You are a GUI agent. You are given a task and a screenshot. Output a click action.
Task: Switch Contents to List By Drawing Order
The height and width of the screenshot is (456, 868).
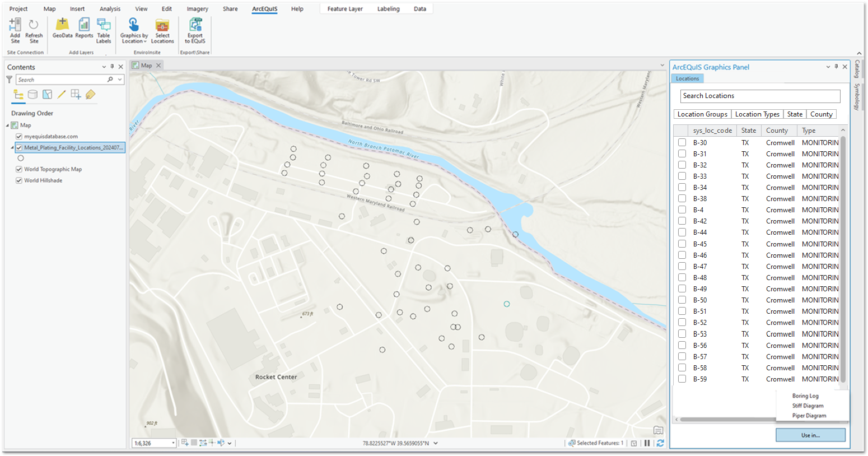18,95
